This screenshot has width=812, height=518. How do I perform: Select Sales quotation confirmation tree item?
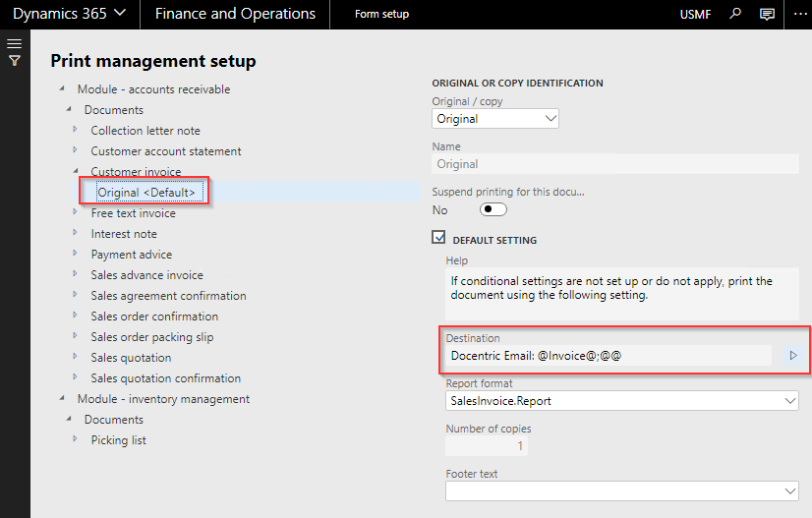pos(166,378)
